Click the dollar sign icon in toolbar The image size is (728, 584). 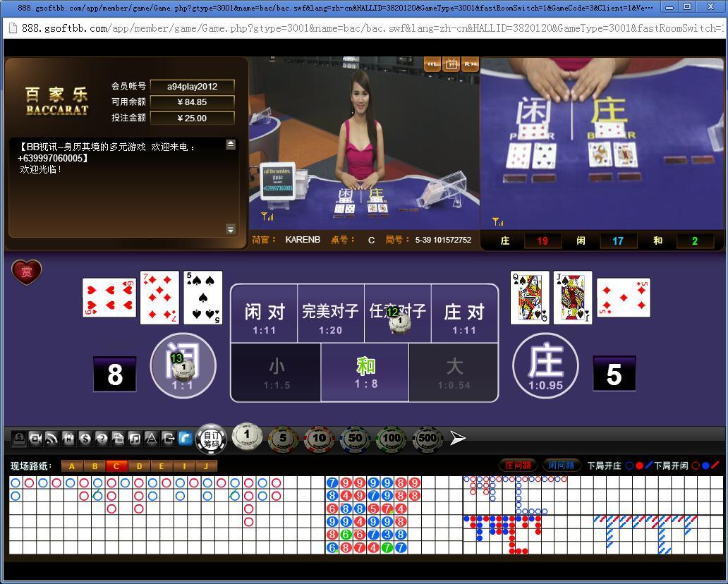pyautogui.click(x=85, y=439)
